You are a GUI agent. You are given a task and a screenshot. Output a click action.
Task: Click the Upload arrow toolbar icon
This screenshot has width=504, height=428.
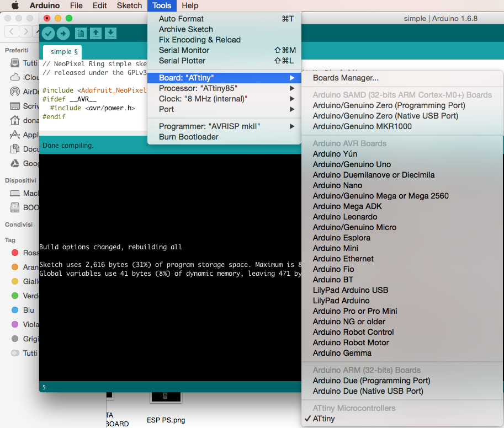[63, 33]
